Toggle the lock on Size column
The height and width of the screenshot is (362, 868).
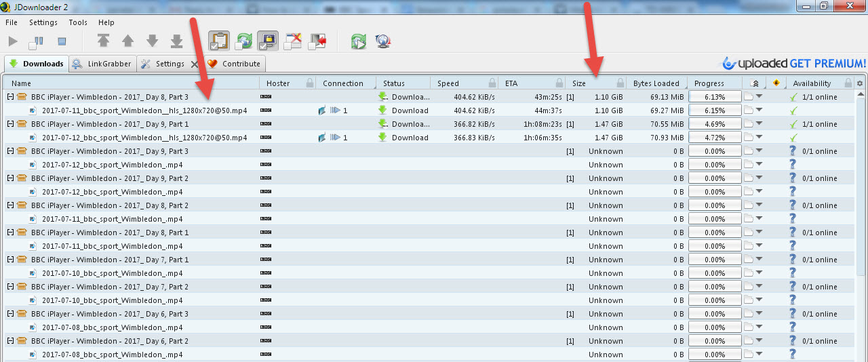[x=620, y=83]
